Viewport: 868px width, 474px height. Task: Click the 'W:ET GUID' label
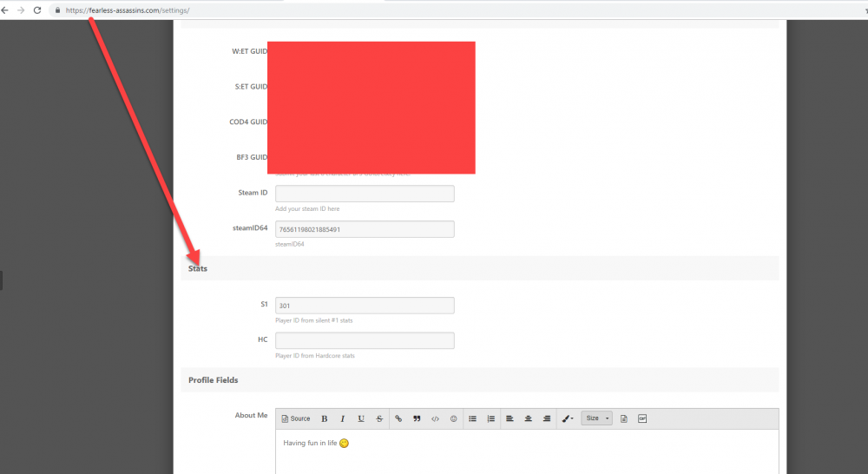(x=250, y=51)
